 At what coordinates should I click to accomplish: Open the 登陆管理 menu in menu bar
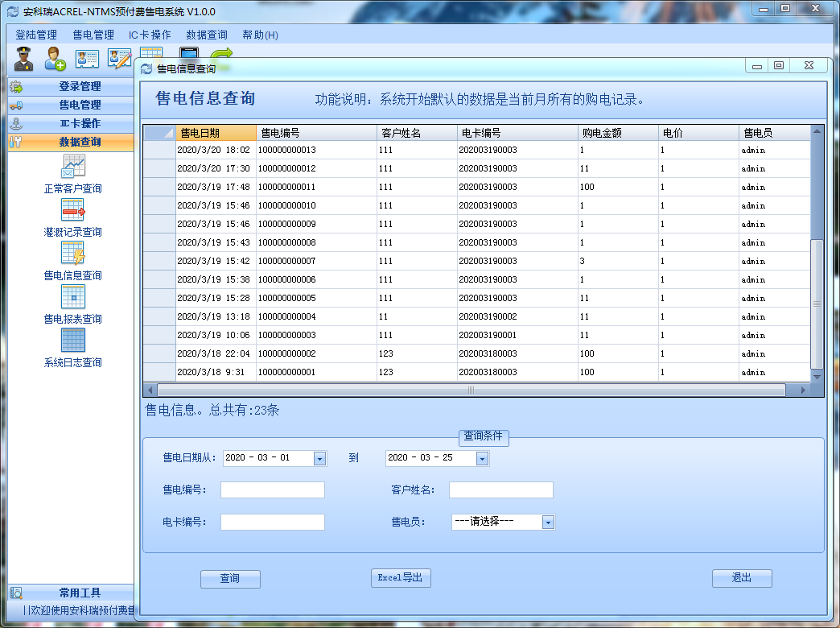coord(36,35)
